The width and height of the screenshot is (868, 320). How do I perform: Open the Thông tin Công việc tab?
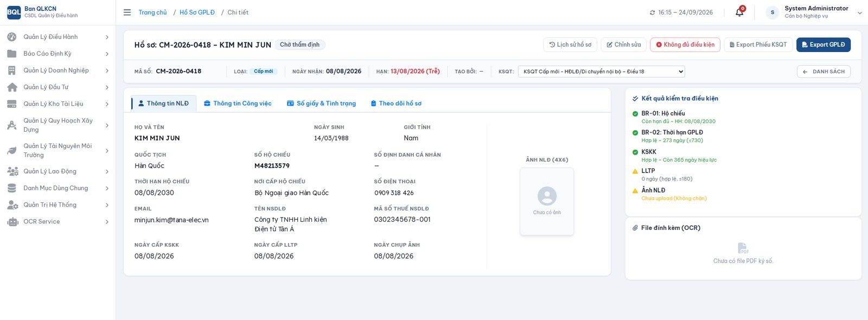point(238,104)
